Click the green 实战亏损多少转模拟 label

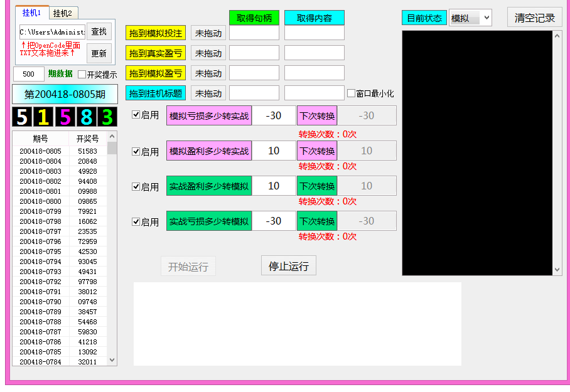(x=209, y=221)
